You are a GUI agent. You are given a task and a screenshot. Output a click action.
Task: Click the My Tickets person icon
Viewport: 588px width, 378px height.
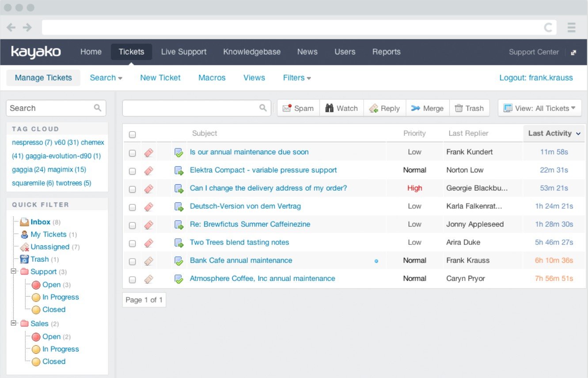(25, 234)
